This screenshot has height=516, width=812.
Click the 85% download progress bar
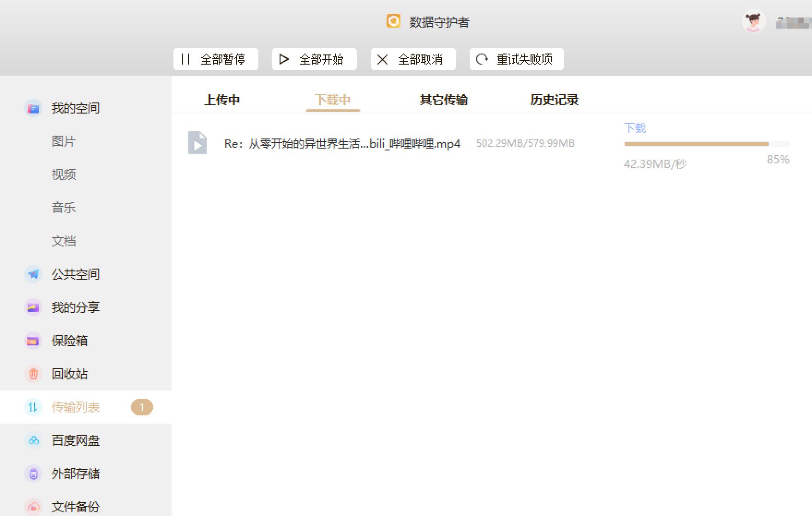pos(706,144)
